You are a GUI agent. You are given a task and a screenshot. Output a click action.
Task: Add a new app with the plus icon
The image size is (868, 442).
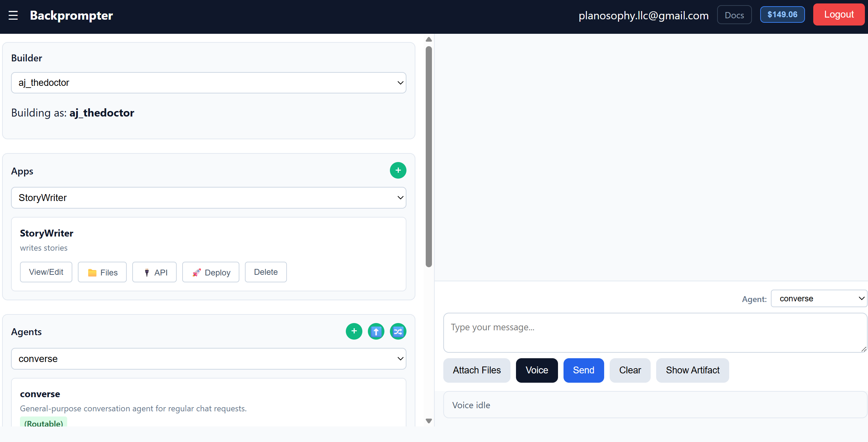398,170
